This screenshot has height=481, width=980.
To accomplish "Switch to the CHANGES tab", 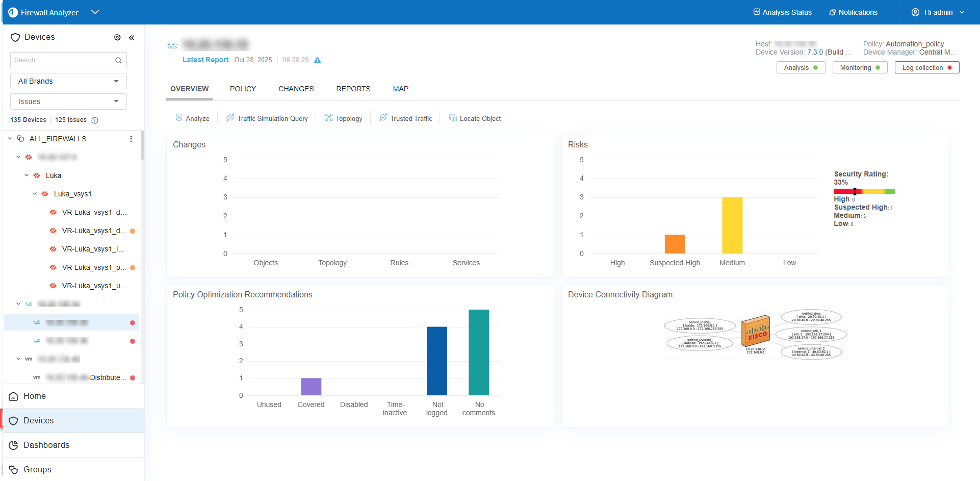I will pos(296,89).
